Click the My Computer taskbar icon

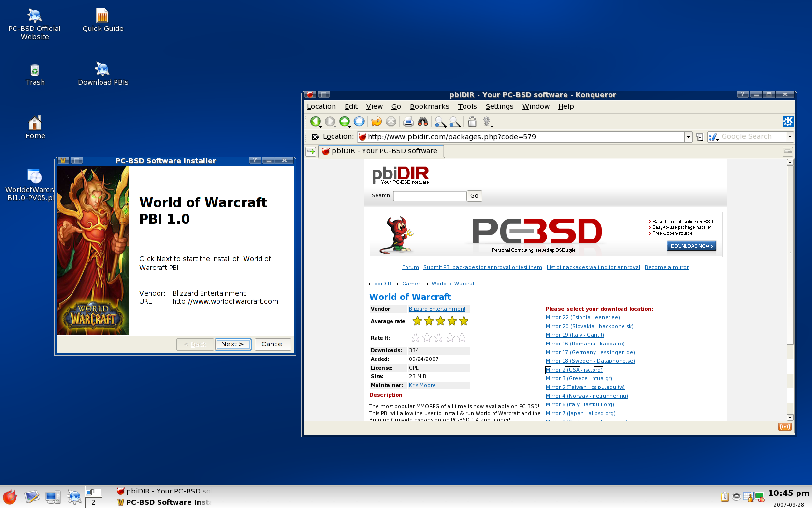[53, 497]
